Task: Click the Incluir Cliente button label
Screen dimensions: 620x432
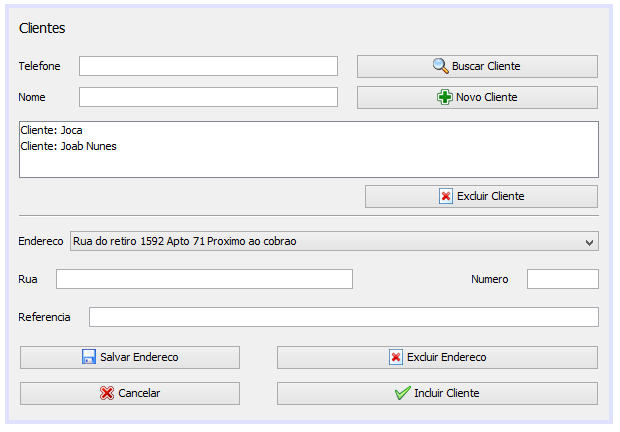Action: (447, 393)
